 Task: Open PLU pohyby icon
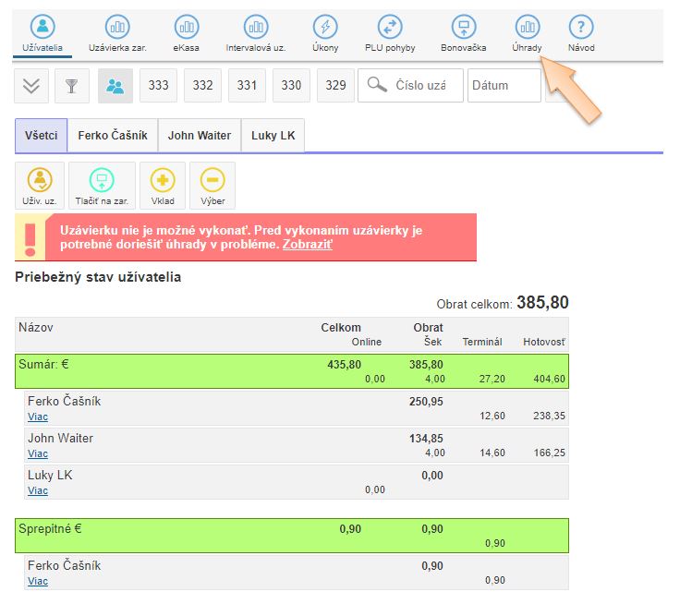(391, 28)
